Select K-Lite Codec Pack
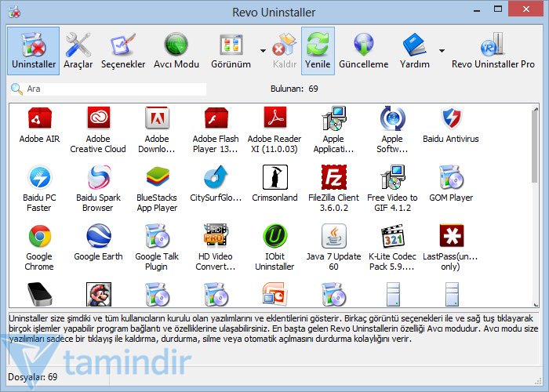 [392, 248]
